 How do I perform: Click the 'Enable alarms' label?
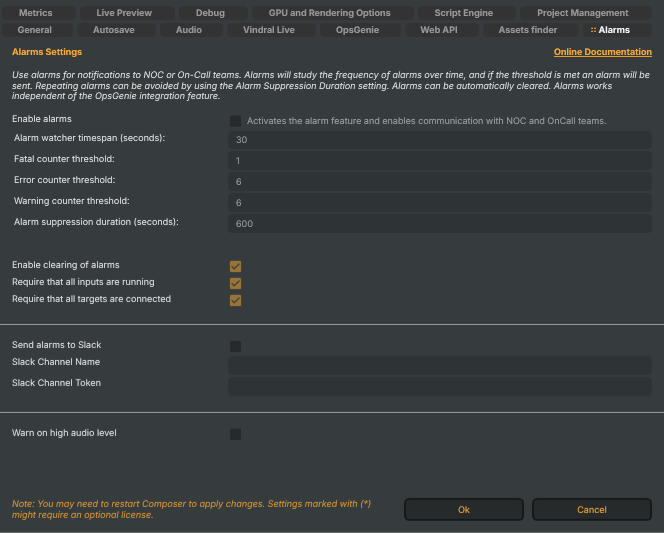click(x=42, y=119)
